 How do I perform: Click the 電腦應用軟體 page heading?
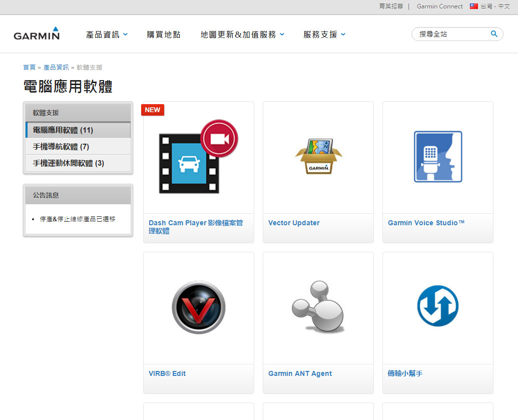click(x=68, y=87)
